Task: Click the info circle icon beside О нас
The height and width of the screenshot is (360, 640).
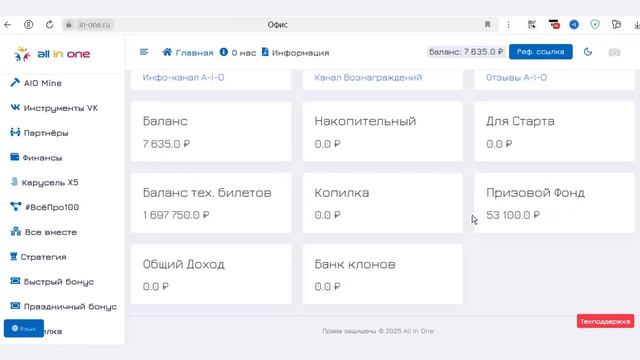Action: (x=224, y=52)
